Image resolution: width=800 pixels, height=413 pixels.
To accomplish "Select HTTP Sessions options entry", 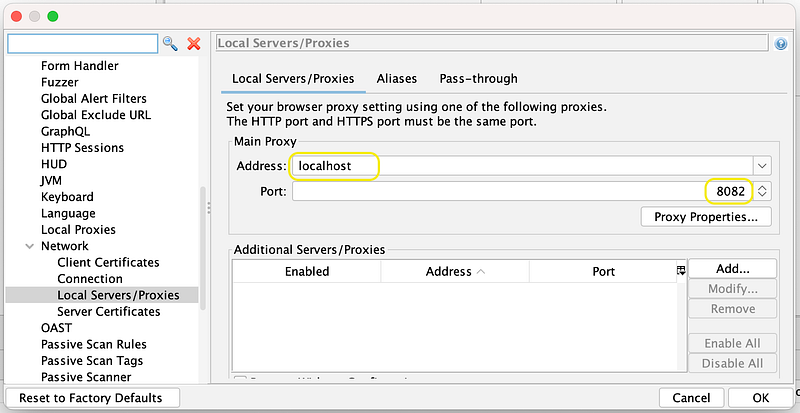I will click(82, 148).
